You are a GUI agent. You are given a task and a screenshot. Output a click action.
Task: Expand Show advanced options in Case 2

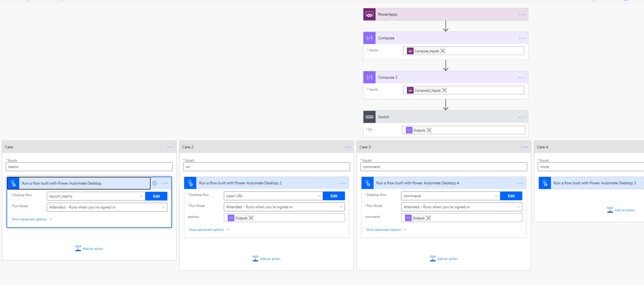[209, 230]
